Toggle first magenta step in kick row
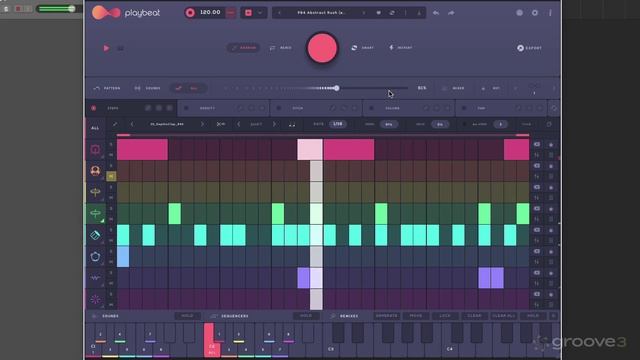The image size is (640, 360). tap(142, 149)
